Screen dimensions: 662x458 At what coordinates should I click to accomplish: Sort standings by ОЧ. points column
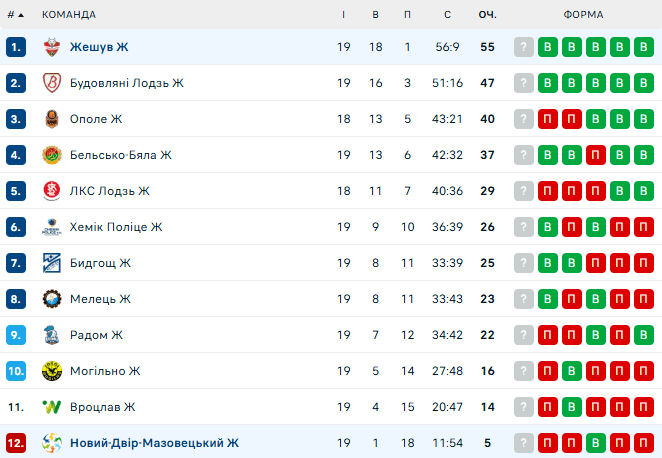point(488,15)
